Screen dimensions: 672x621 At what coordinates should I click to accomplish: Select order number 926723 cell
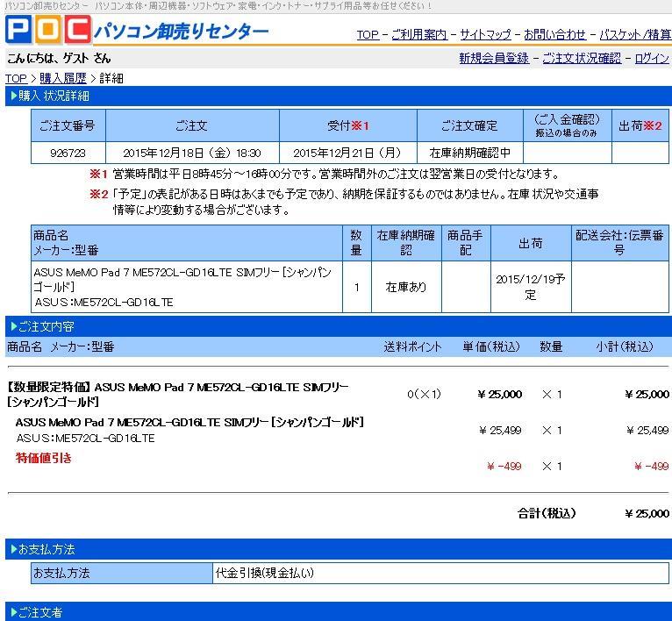pyautogui.click(x=68, y=153)
